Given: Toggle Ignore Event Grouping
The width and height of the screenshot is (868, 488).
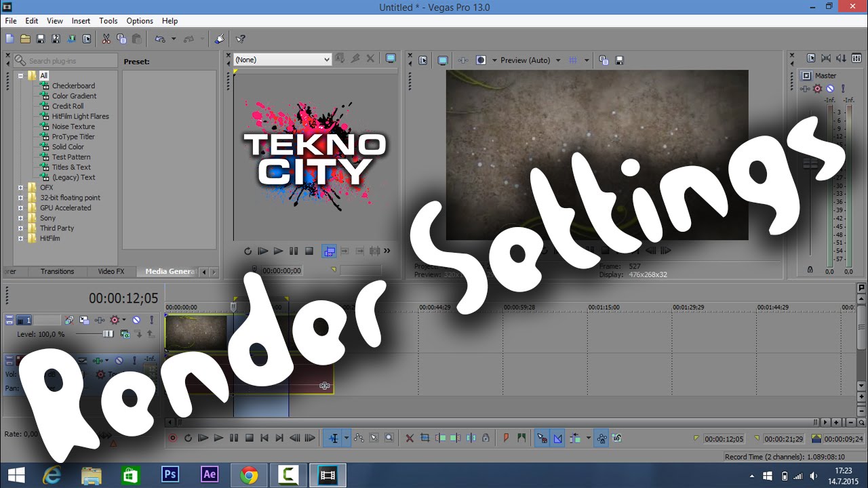Looking at the screenshot, I should [617, 439].
